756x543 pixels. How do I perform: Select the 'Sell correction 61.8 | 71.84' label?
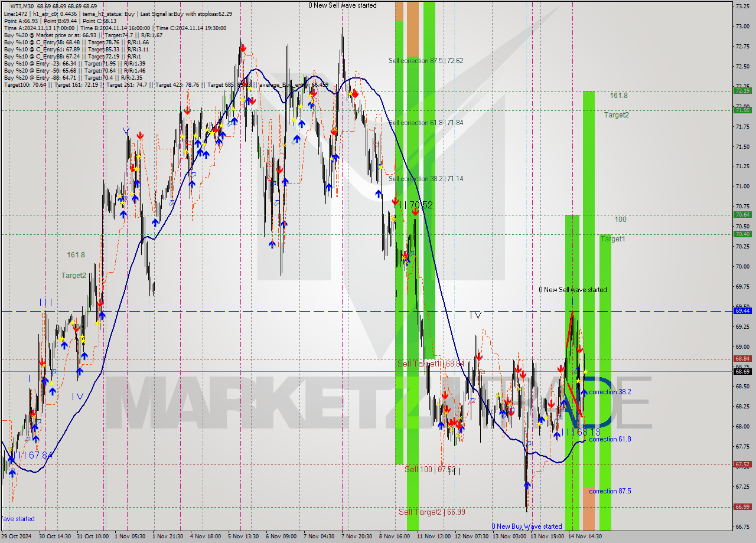click(426, 123)
